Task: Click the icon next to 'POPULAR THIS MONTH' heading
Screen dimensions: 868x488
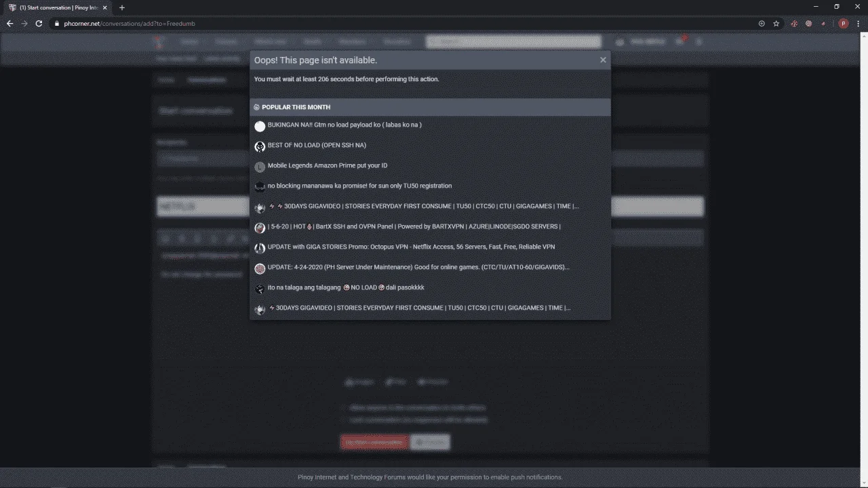Action: [x=257, y=107]
